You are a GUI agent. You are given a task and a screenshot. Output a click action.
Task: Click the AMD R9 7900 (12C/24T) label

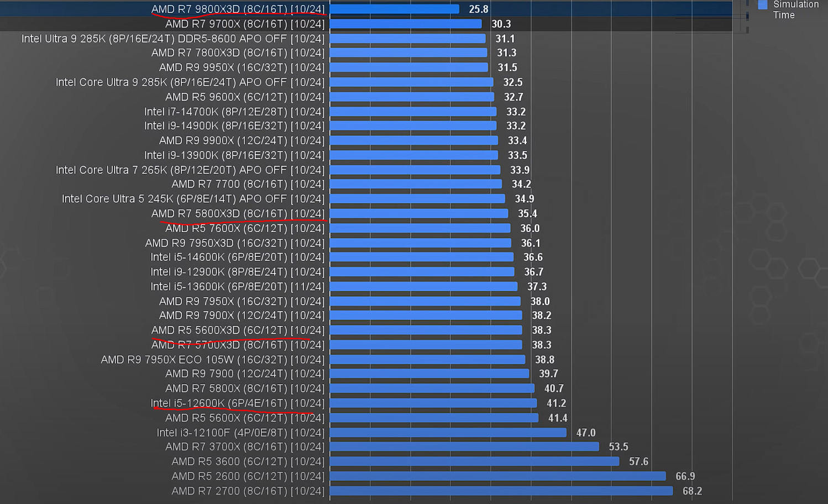point(245,374)
